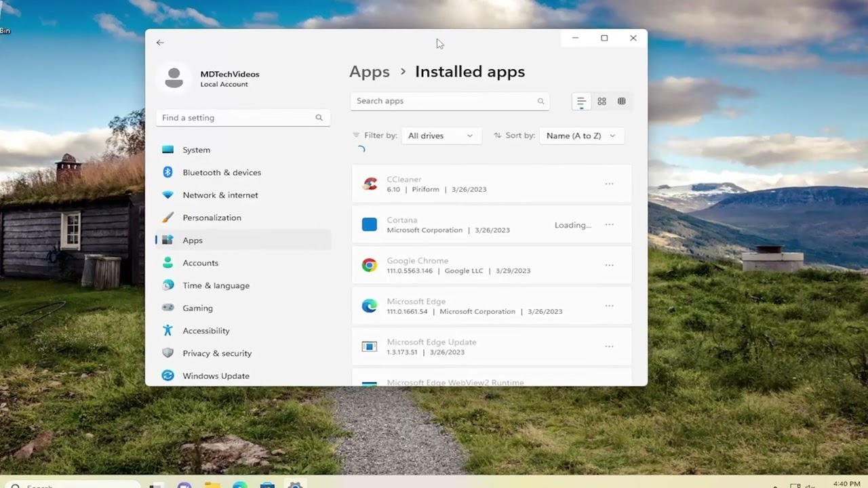Click the Installed apps heading

pyautogui.click(x=470, y=72)
